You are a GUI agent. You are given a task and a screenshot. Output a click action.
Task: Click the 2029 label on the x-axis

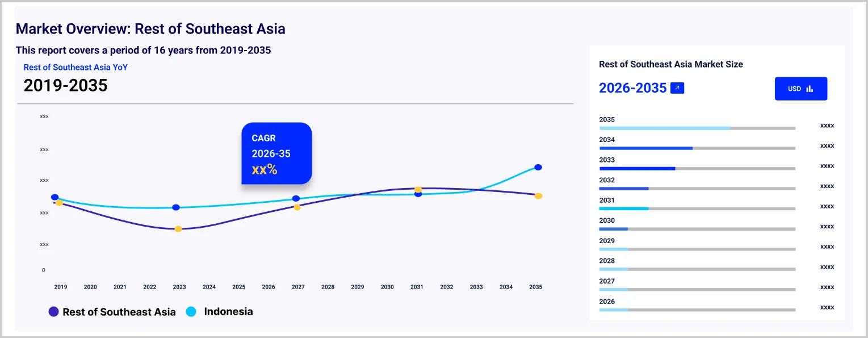click(x=358, y=287)
